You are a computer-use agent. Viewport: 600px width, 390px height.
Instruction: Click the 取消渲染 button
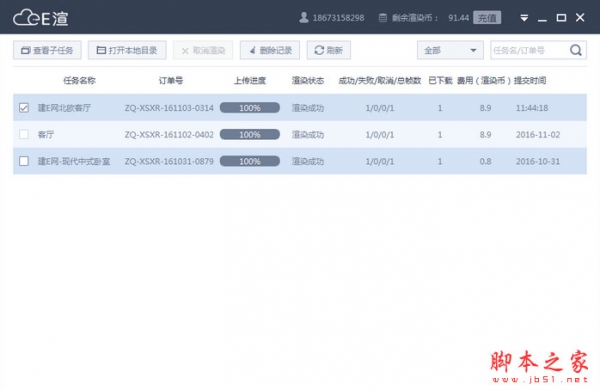click(203, 50)
